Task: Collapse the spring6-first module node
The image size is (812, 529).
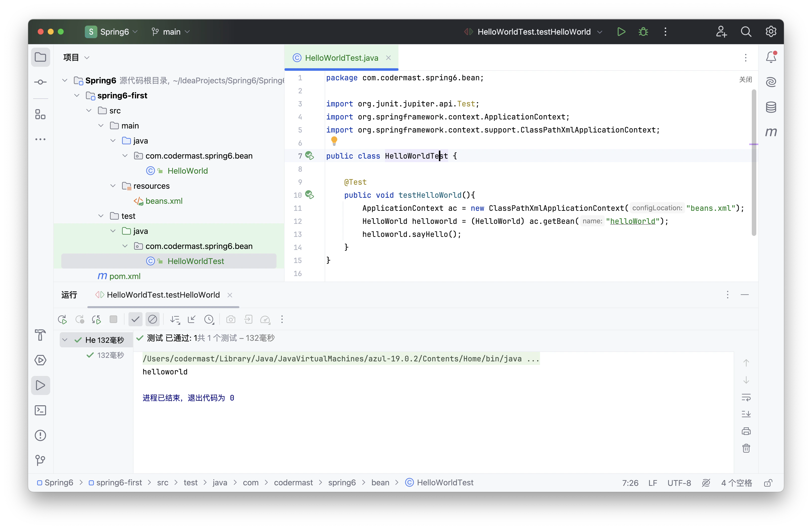Action: tap(77, 96)
